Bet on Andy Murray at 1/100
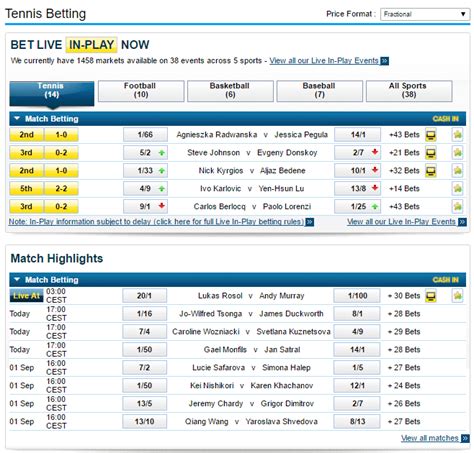Viewport: 474px width, 453px height. [357, 296]
